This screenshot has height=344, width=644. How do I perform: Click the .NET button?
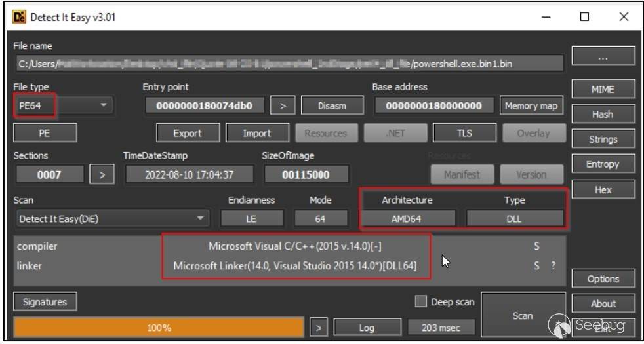click(395, 133)
